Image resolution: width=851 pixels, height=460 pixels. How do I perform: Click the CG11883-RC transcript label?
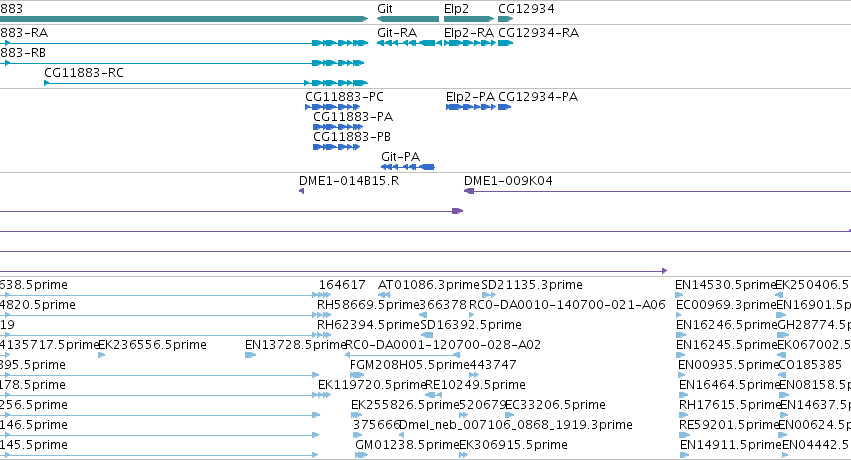point(84,73)
